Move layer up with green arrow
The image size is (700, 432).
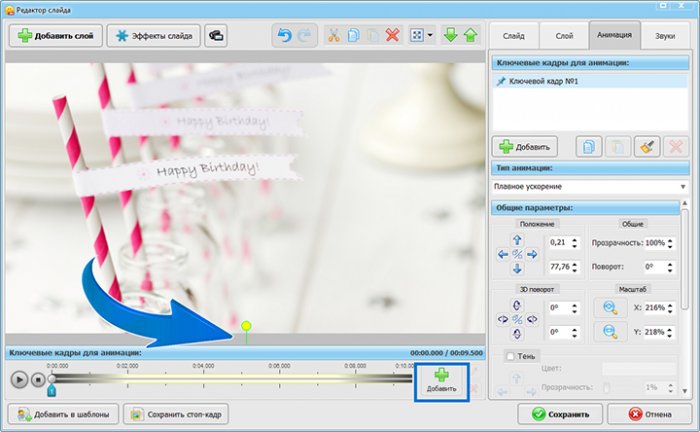pos(469,35)
